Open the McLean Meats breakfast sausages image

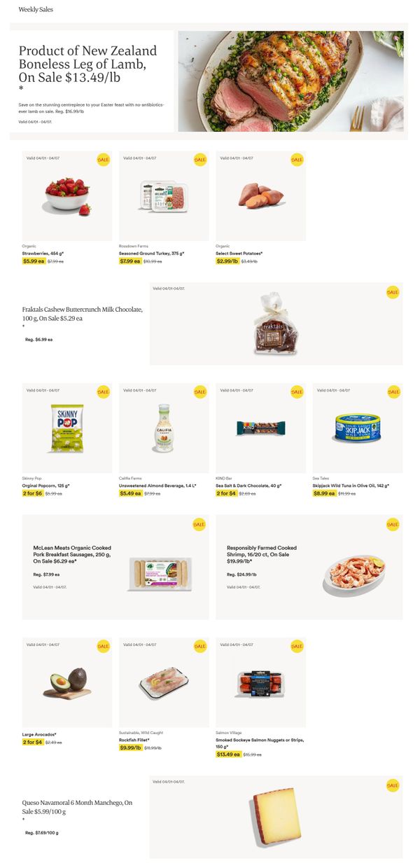point(163,576)
